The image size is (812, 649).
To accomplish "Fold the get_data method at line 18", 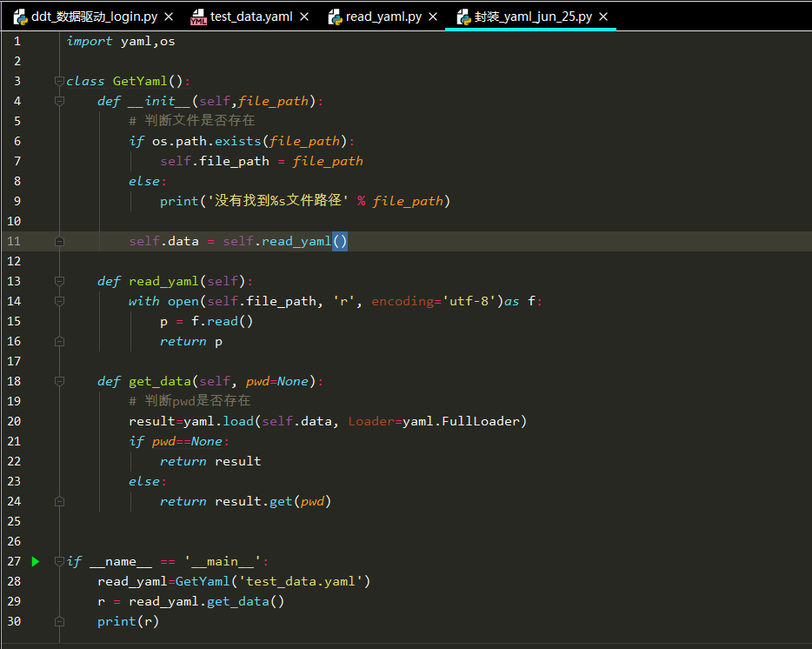I will tap(60, 381).
